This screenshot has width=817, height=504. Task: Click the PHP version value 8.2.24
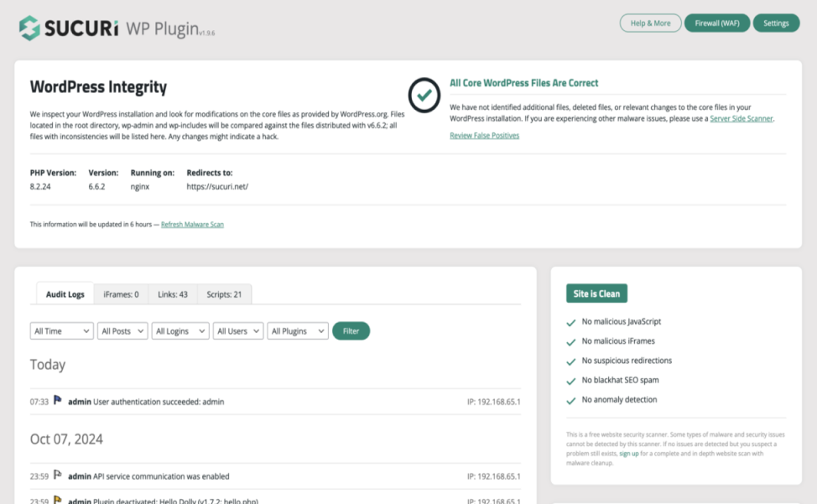click(x=40, y=186)
